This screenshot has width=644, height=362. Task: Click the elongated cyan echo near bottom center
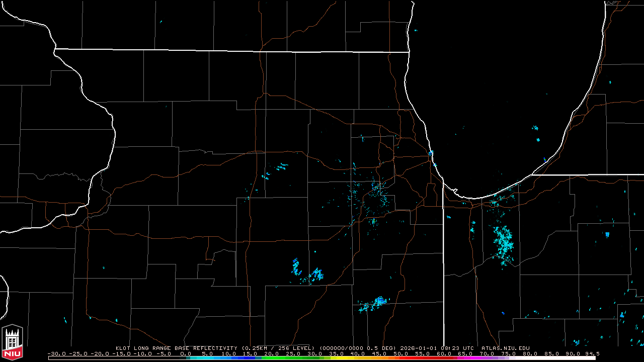(x=373, y=304)
